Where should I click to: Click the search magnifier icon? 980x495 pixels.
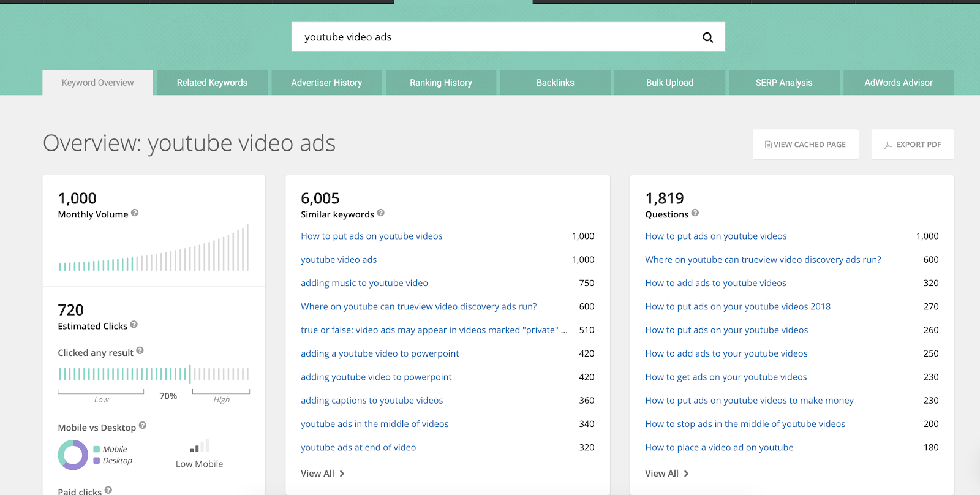[x=707, y=37]
